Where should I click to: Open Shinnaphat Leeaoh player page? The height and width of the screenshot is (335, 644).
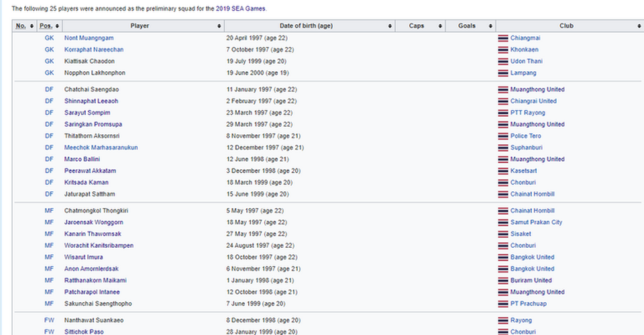[x=91, y=101]
